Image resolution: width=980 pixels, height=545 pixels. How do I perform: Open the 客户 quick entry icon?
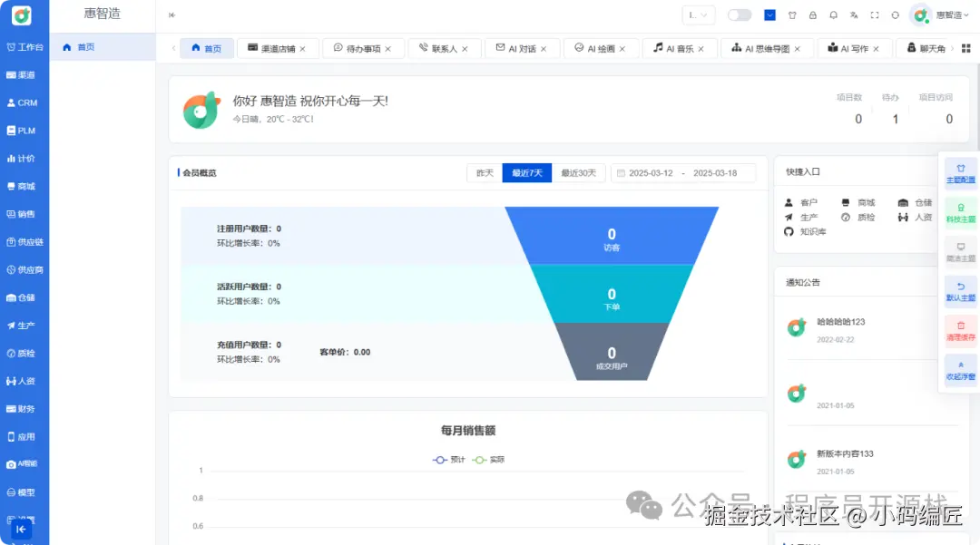(789, 201)
